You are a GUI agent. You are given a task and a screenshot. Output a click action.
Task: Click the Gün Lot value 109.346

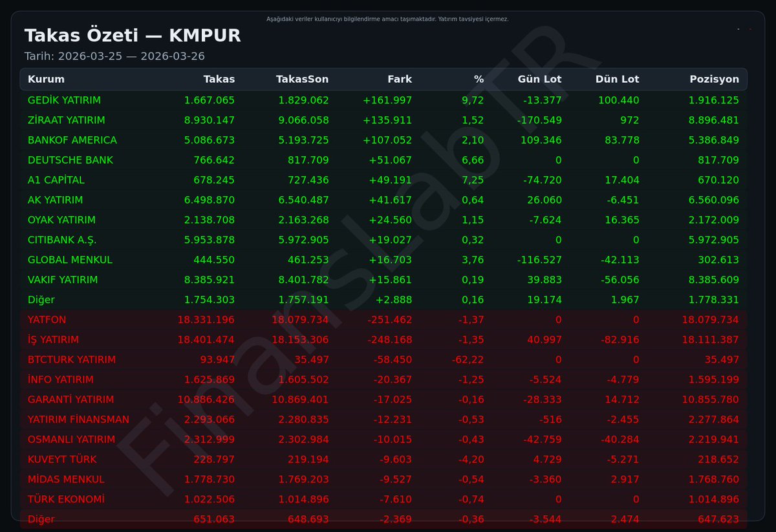pyautogui.click(x=541, y=140)
